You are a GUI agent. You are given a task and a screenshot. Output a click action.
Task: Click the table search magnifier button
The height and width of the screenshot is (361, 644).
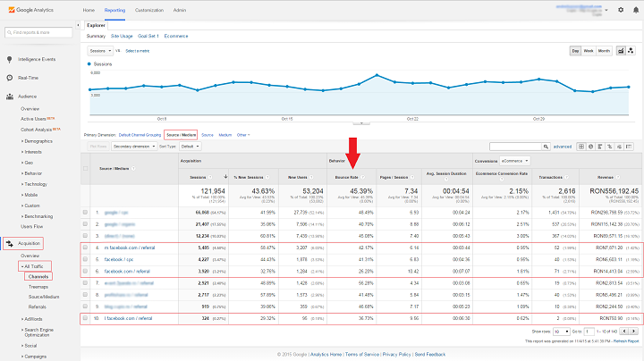(x=545, y=146)
